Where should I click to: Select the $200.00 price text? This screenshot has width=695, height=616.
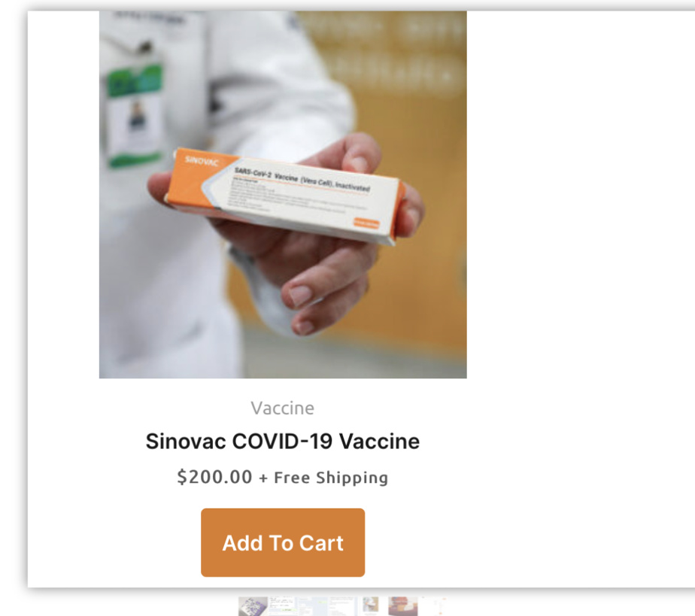pyautogui.click(x=214, y=478)
